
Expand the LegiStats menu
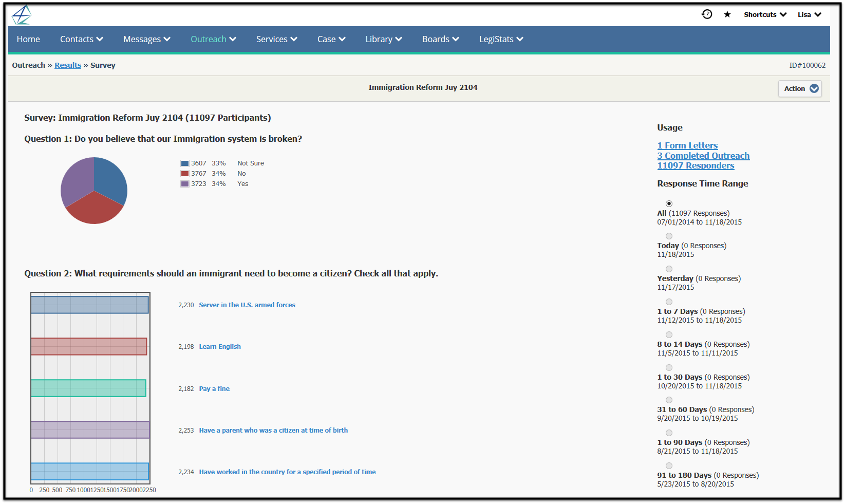click(x=501, y=39)
